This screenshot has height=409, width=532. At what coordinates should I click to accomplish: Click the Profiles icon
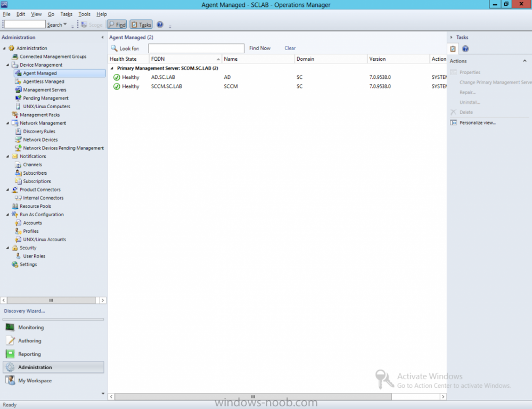(18, 231)
